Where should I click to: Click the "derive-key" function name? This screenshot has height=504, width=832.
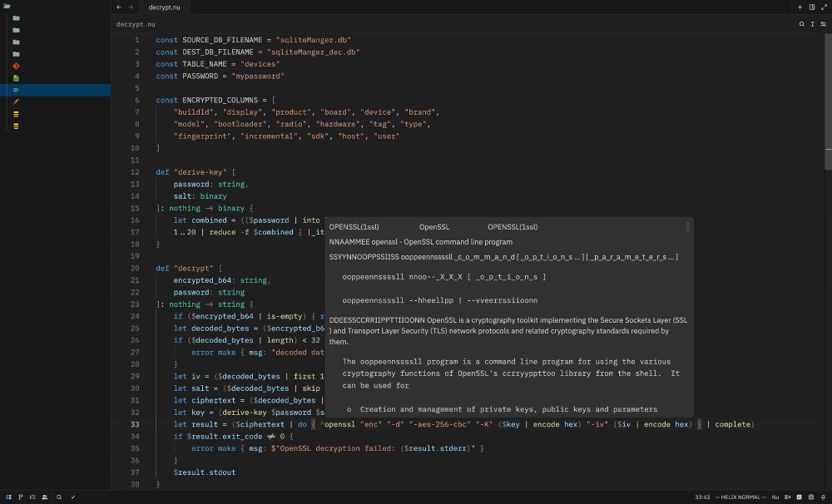point(200,172)
